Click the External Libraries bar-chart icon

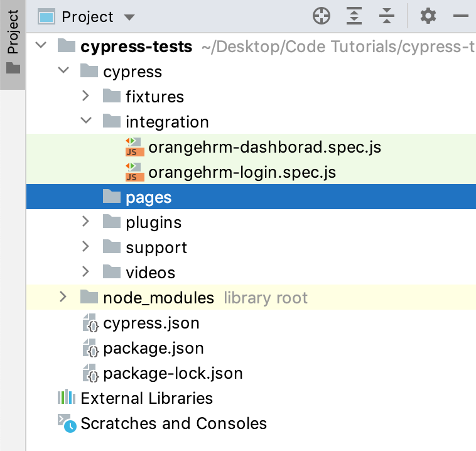67,398
